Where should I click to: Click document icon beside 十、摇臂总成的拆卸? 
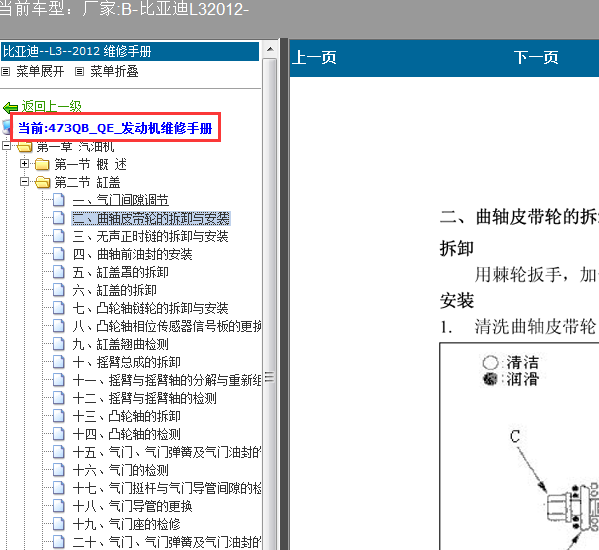(58, 361)
